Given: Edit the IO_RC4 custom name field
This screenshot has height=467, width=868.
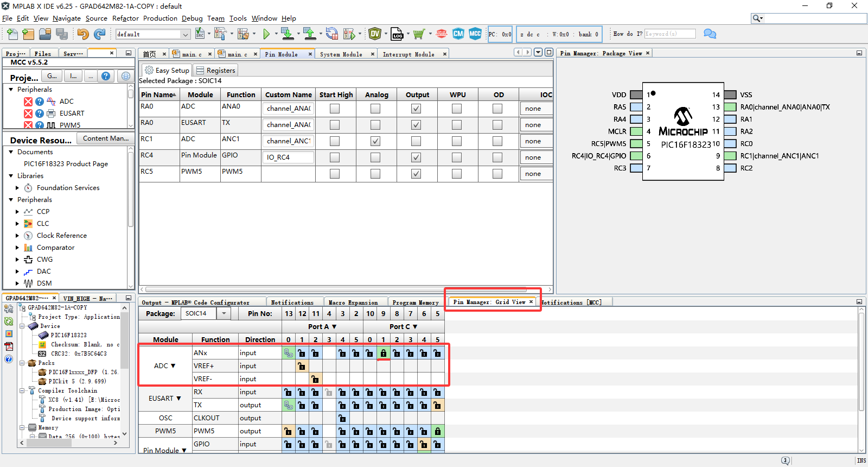Looking at the screenshot, I should point(289,157).
